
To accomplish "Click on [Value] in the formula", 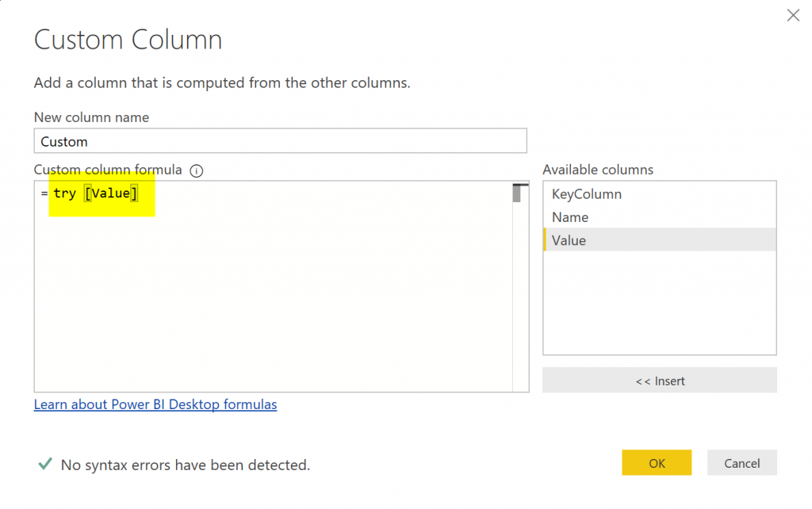I will 111,193.
